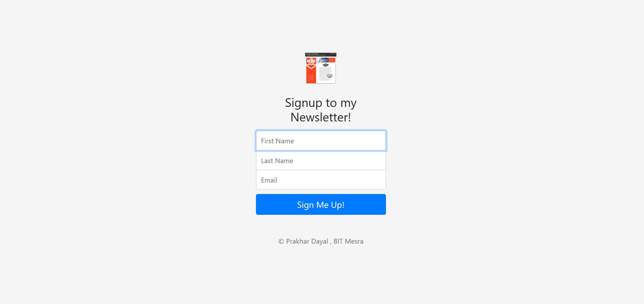The width and height of the screenshot is (644, 304).
Task: Click the "Signup to my" heading line
Action: click(321, 103)
